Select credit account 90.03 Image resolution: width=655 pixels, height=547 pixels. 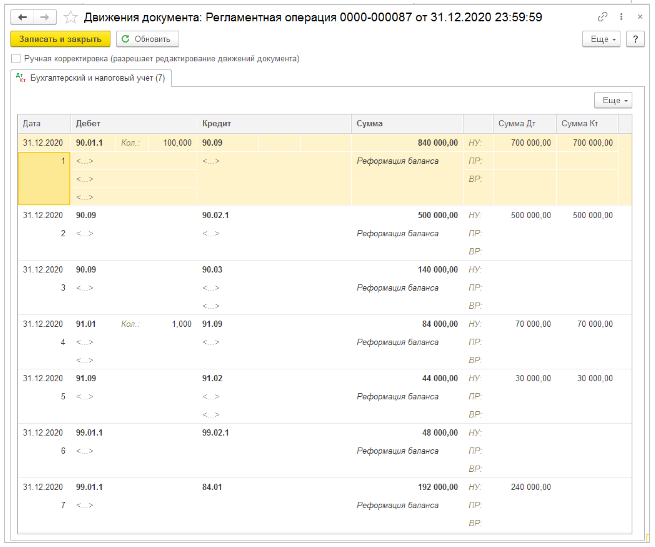pos(212,270)
